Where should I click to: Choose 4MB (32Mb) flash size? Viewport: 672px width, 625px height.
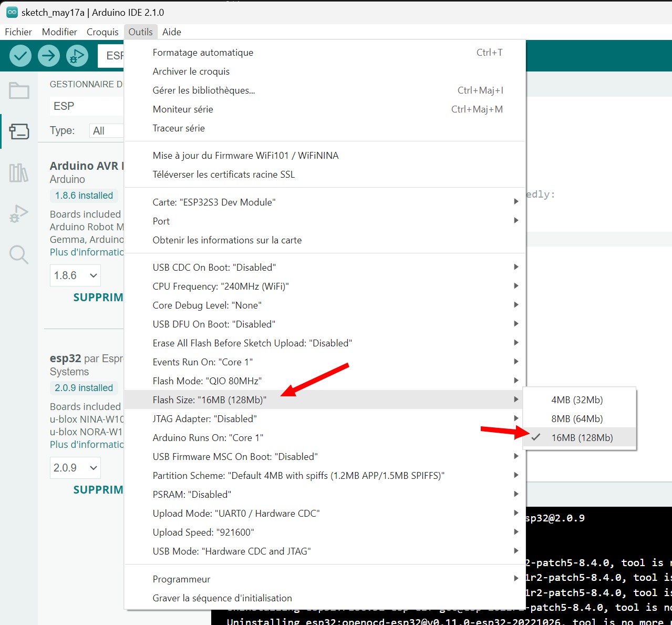[x=580, y=400]
